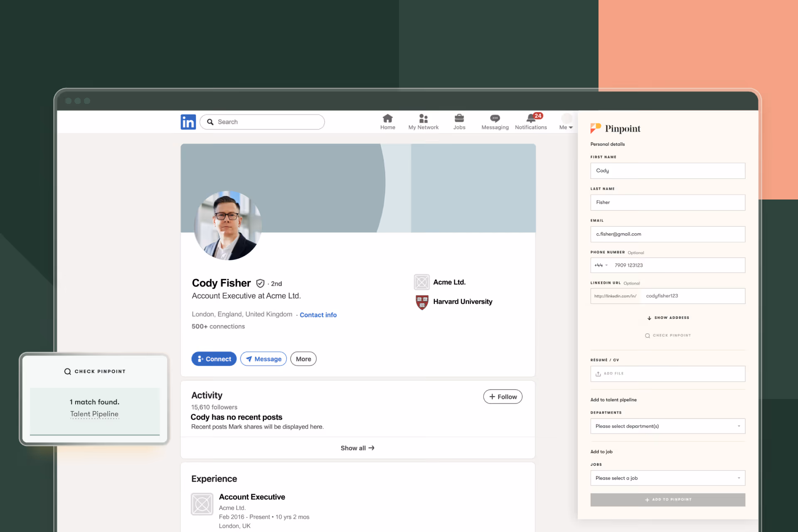Open the Talent Pipeline match link
798x532 pixels.
(94, 414)
